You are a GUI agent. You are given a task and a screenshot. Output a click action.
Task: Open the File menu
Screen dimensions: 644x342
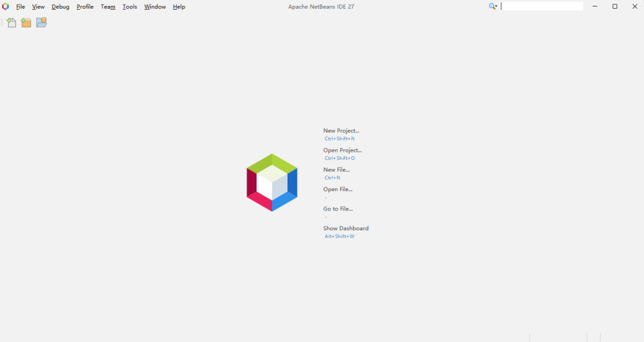(x=20, y=7)
